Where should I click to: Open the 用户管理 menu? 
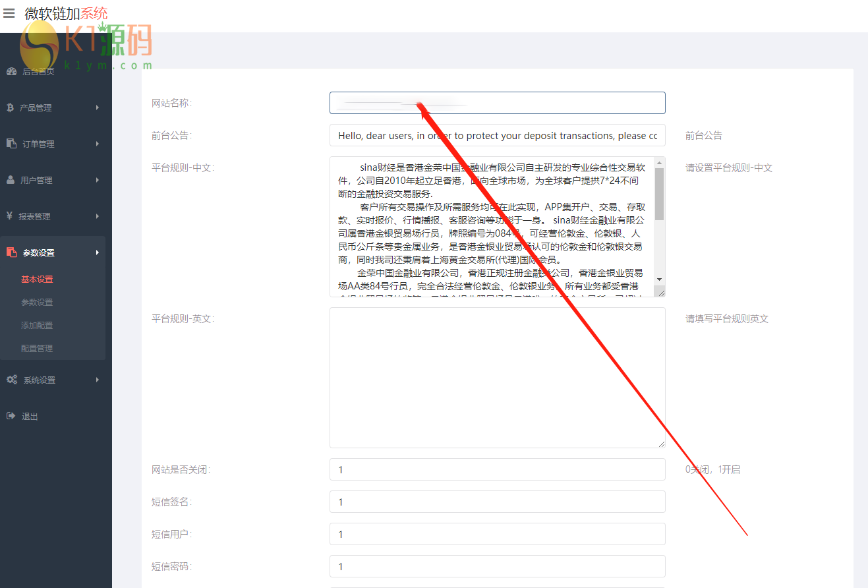coord(36,180)
